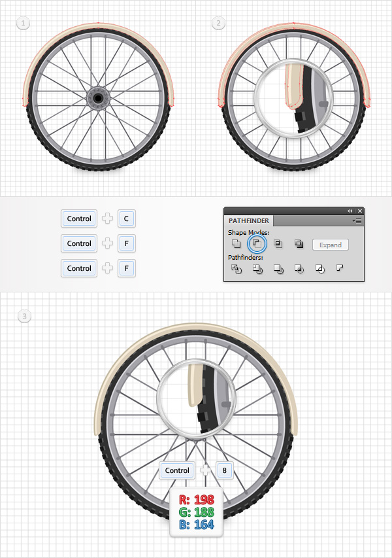Click the Exclude shape mode icon
This screenshot has width=392, height=558.
click(299, 244)
